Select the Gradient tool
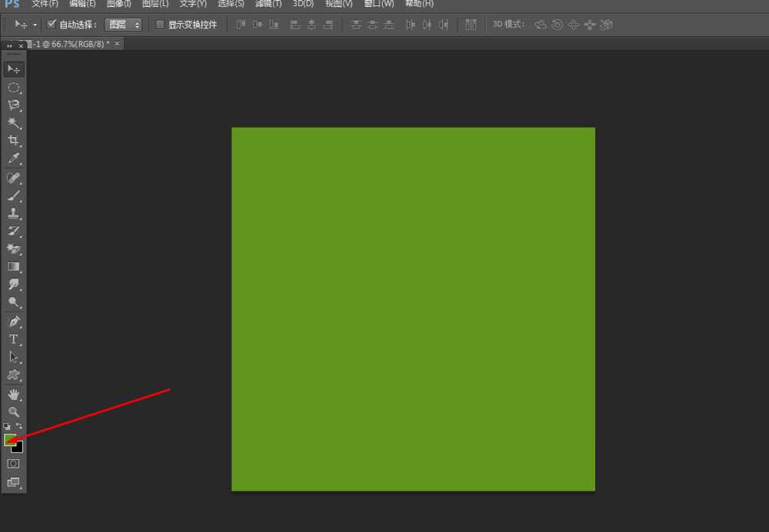Screen dimensions: 769x532 [x=13, y=267]
